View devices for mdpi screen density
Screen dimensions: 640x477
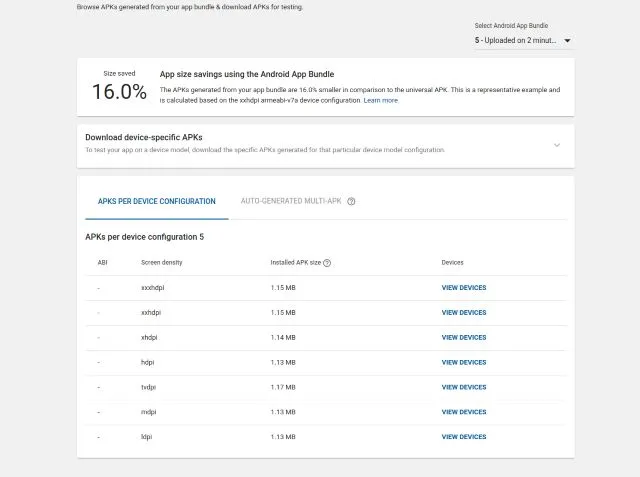464,412
